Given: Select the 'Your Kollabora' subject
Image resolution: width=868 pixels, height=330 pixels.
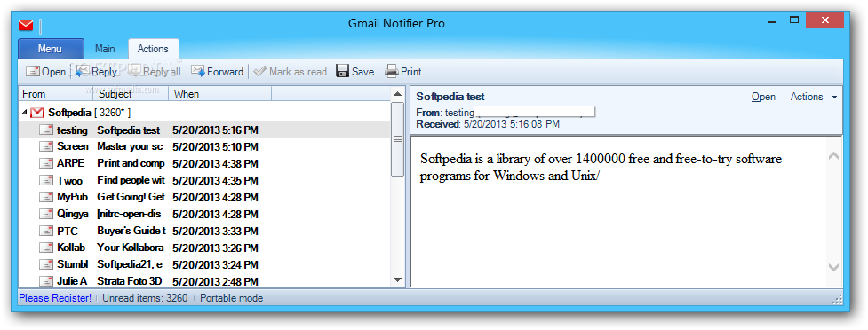Looking at the screenshot, I should (x=130, y=247).
